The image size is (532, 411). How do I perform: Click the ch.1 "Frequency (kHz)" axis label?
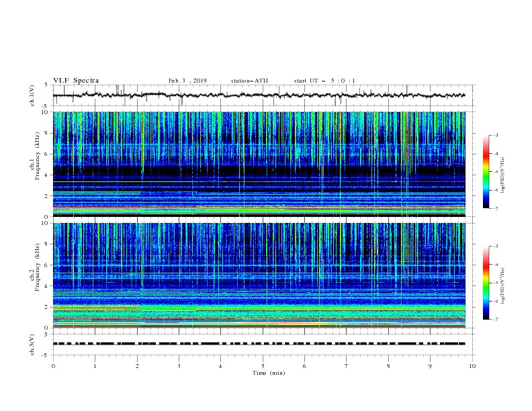38,155
